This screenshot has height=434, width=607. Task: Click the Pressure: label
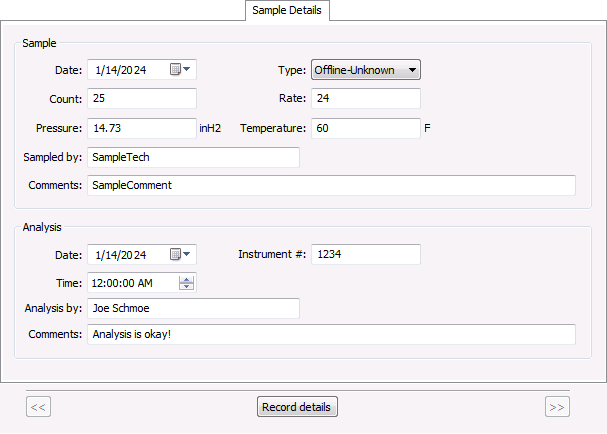pyautogui.click(x=59, y=128)
